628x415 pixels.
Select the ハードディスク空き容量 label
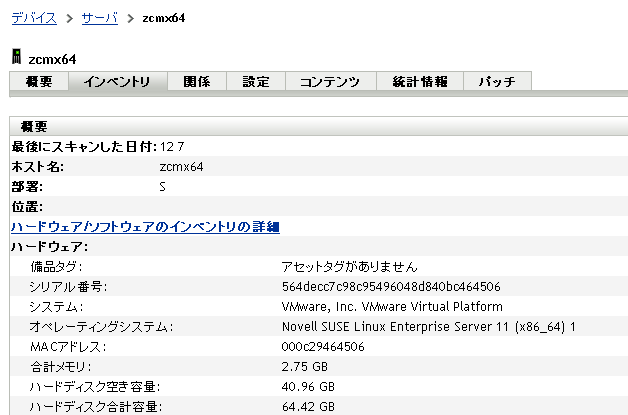point(95,387)
